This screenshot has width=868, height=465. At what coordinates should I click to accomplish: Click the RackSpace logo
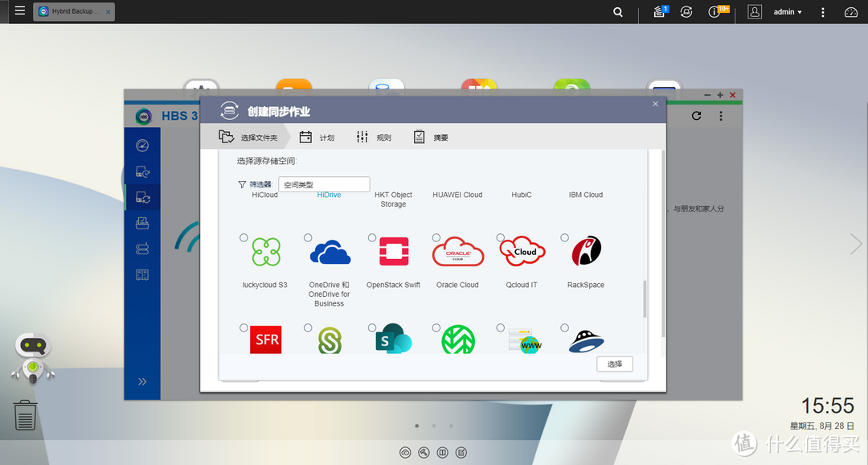pyautogui.click(x=586, y=251)
